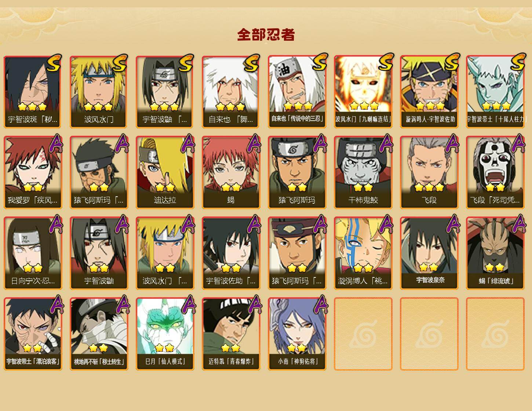Open the 自来也「传说中的三忍」 card
The width and height of the screenshot is (532, 411).
pyautogui.click(x=297, y=92)
